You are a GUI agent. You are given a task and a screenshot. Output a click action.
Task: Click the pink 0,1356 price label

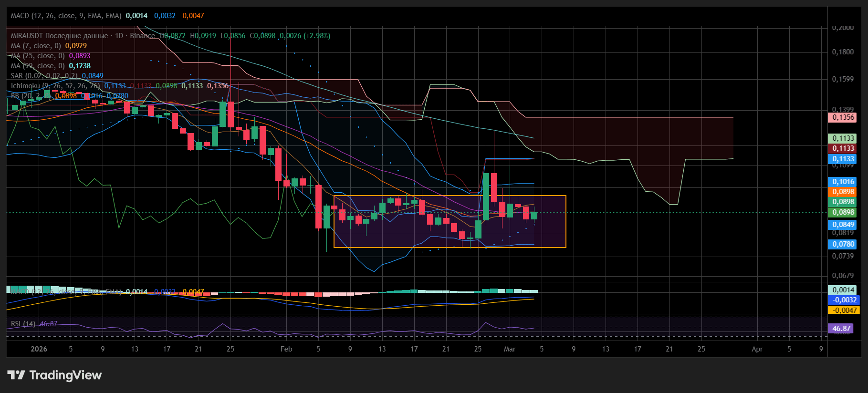tap(843, 117)
